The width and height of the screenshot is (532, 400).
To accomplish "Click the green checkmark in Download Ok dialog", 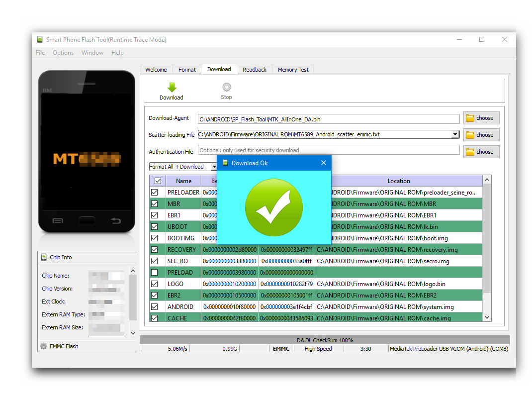I will pyautogui.click(x=273, y=207).
